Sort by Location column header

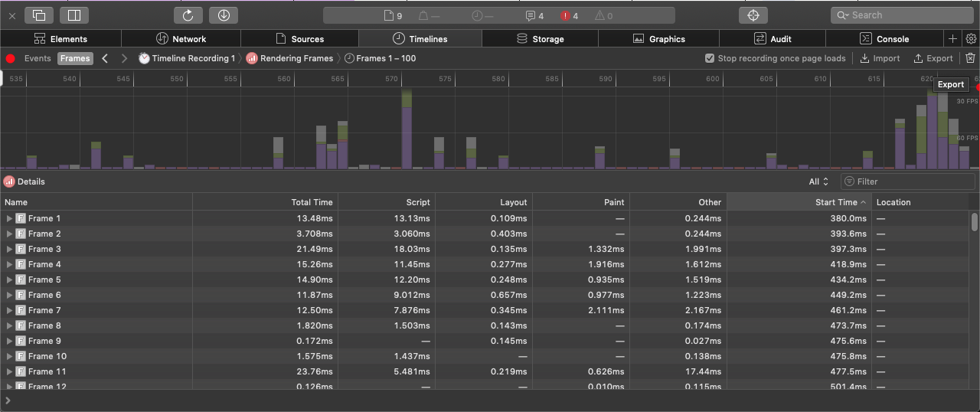pyautogui.click(x=920, y=202)
